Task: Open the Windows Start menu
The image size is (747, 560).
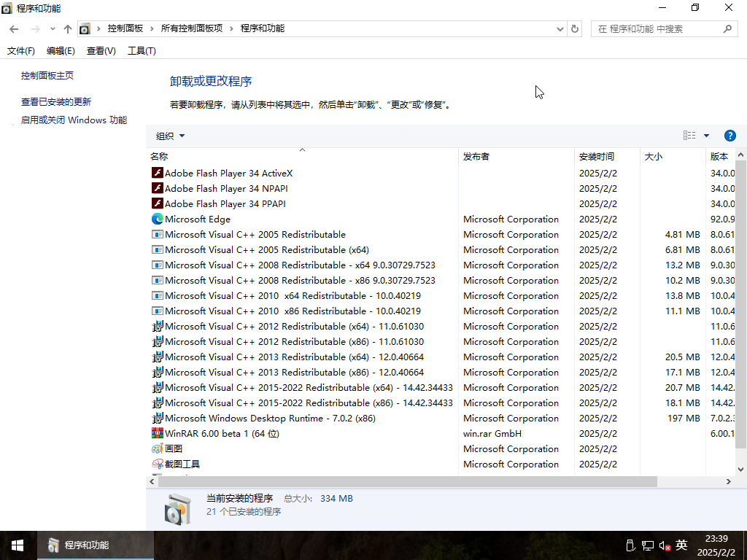Action: pos(18,545)
